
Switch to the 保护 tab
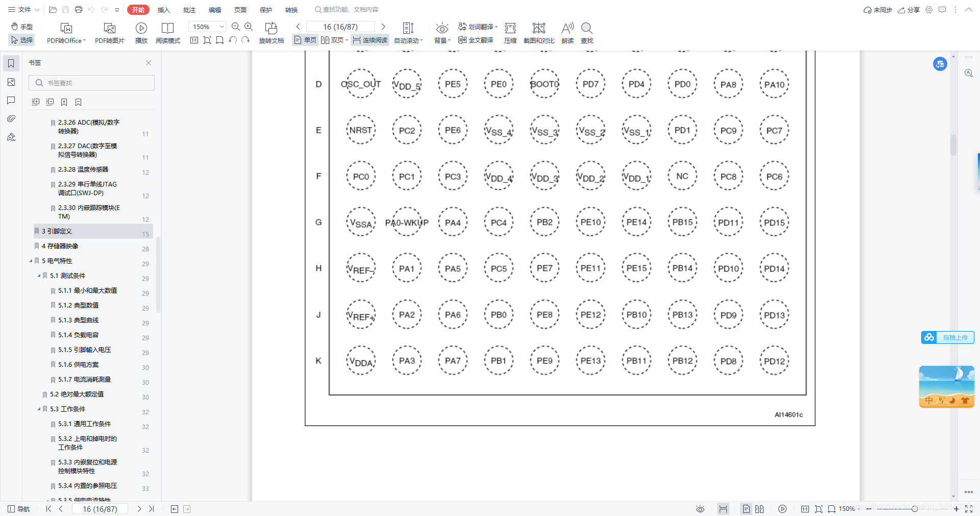tap(265, 10)
